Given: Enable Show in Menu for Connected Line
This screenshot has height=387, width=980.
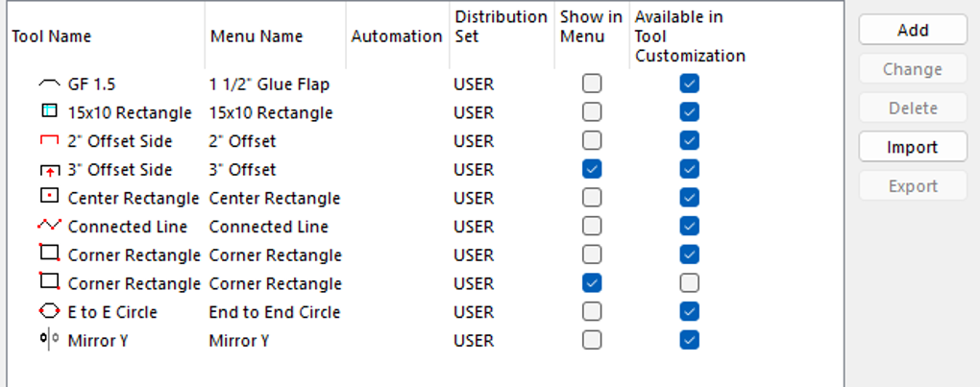Looking at the screenshot, I should [x=592, y=226].
